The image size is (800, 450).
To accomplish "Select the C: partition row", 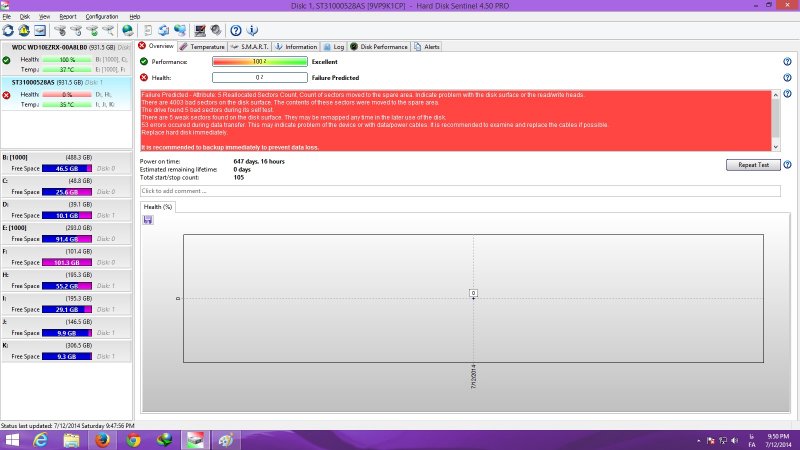I will pyautogui.click(x=66, y=186).
